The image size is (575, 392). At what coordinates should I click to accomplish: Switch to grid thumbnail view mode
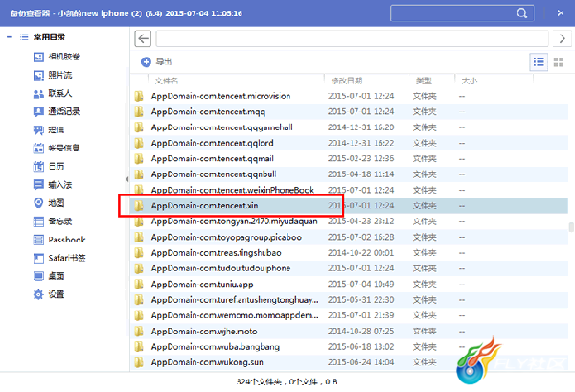558,62
